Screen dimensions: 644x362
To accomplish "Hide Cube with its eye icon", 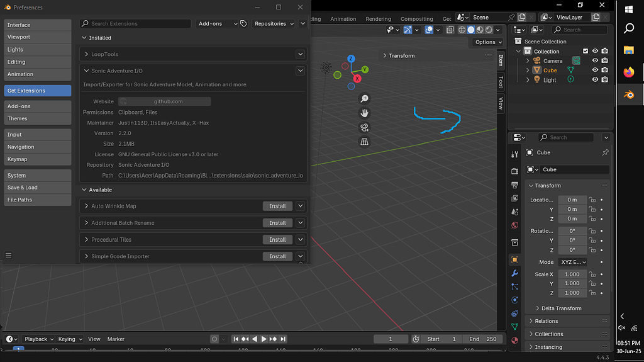I will click(595, 70).
